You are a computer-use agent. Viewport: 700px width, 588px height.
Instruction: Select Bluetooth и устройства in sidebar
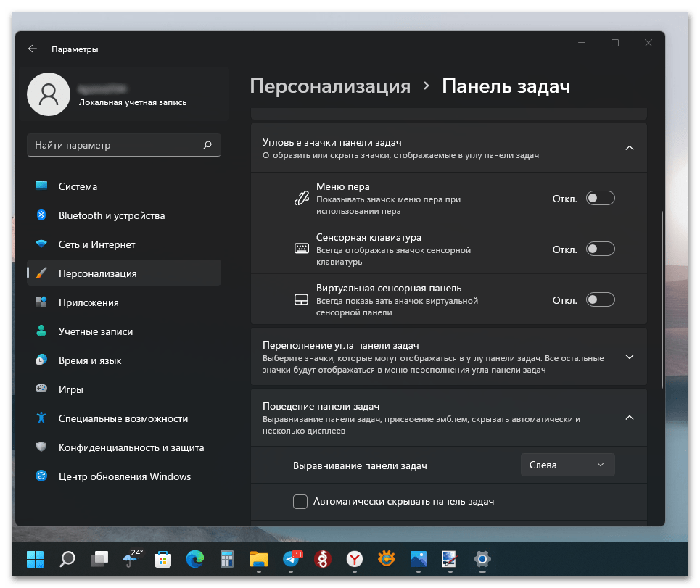click(111, 215)
